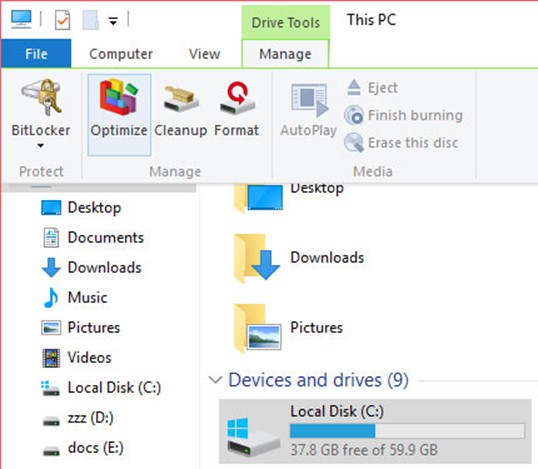
Task: Choose Erase this disc option
Action: pyautogui.click(x=401, y=143)
